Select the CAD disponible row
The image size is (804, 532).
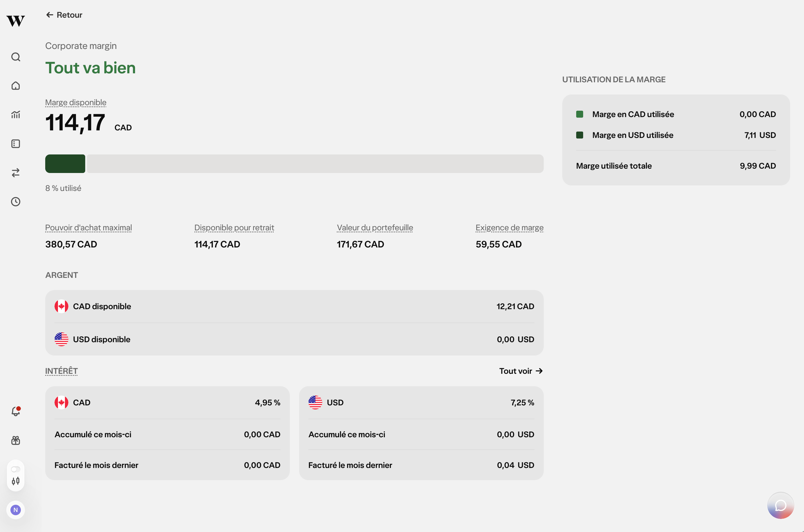pos(294,306)
